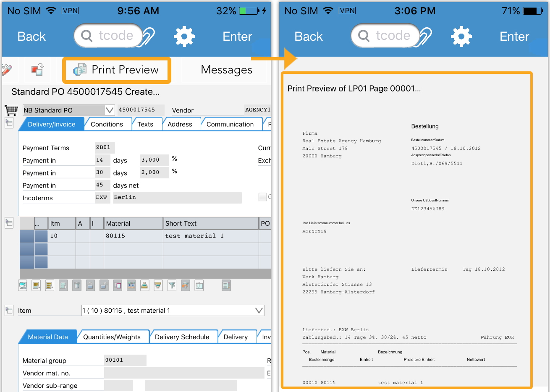Click the locked padlock icon in item toolbar
The image size is (550, 392).
pyautogui.click(x=90, y=286)
